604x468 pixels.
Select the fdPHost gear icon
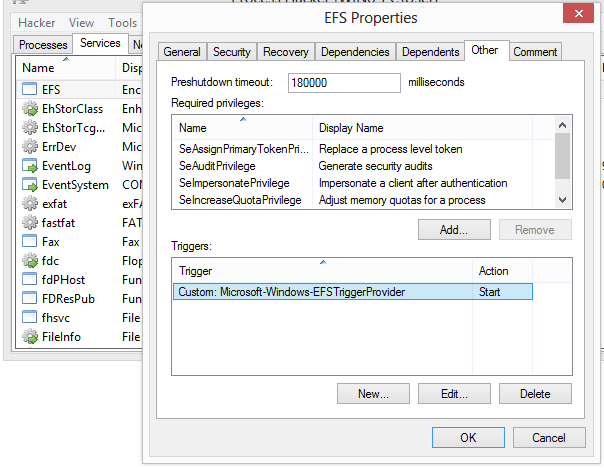[x=30, y=280]
